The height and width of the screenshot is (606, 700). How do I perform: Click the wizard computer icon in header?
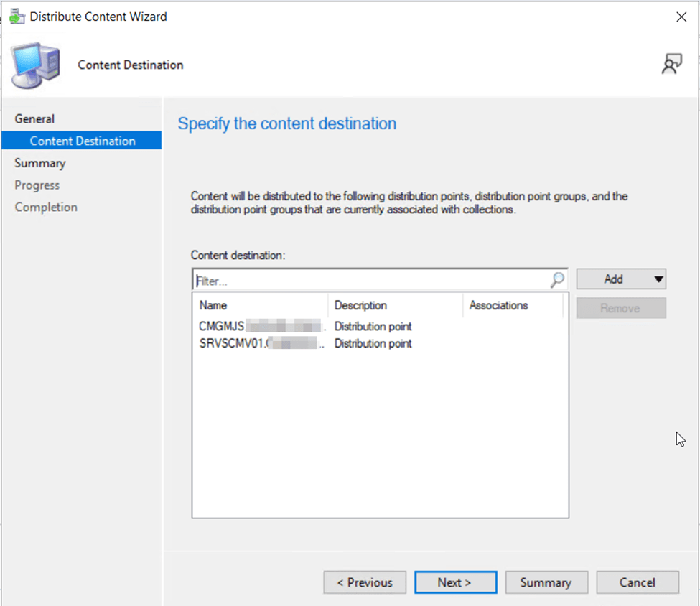(x=37, y=65)
